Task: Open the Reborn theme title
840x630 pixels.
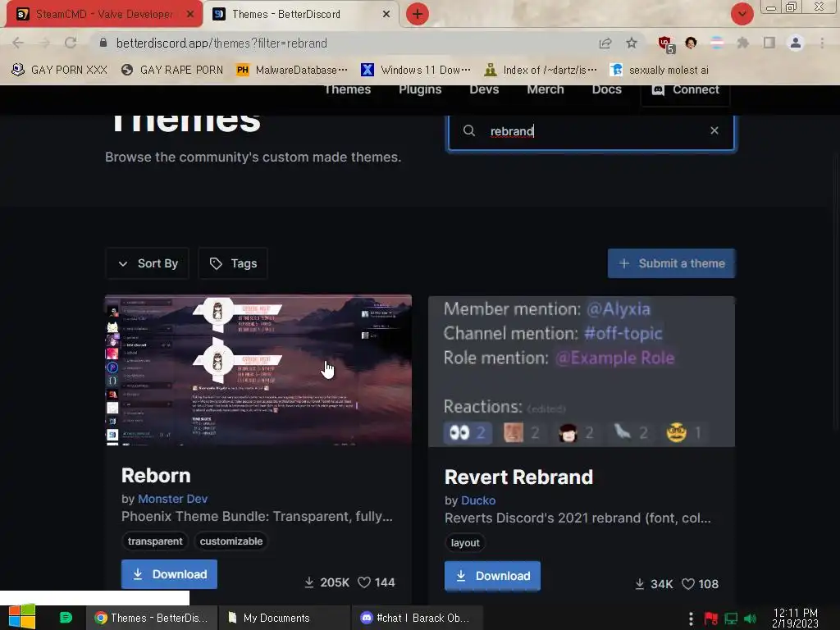Action: pos(156,476)
